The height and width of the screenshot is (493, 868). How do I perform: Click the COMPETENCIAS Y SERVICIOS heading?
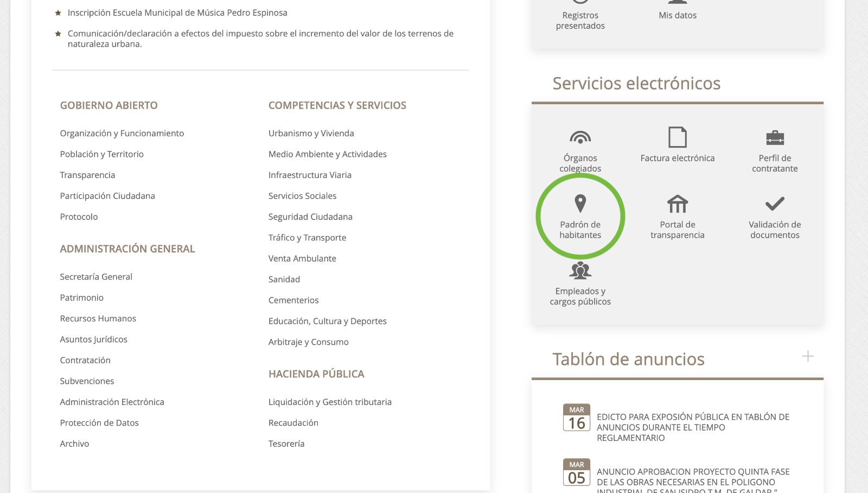coord(337,105)
